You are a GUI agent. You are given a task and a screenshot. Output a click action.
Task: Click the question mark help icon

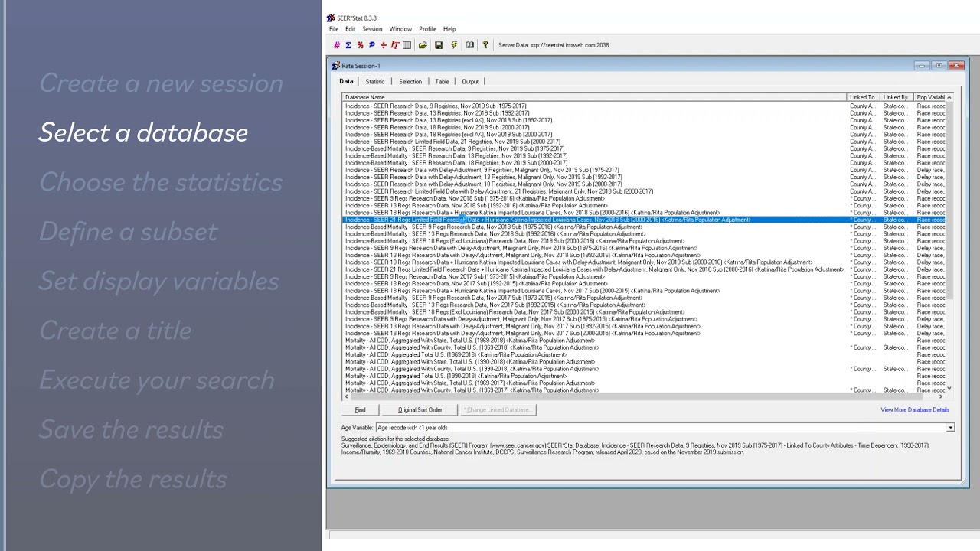pyautogui.click(x=485, y=45)
